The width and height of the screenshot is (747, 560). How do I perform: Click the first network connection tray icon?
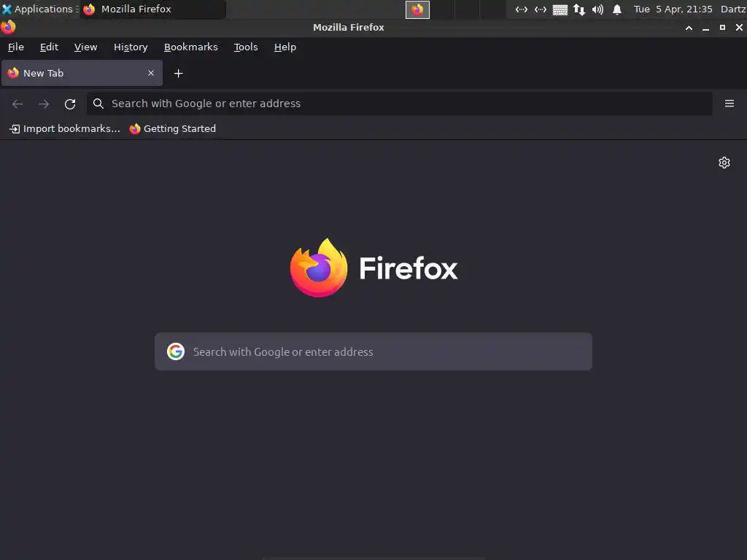[x=521, y=9]
